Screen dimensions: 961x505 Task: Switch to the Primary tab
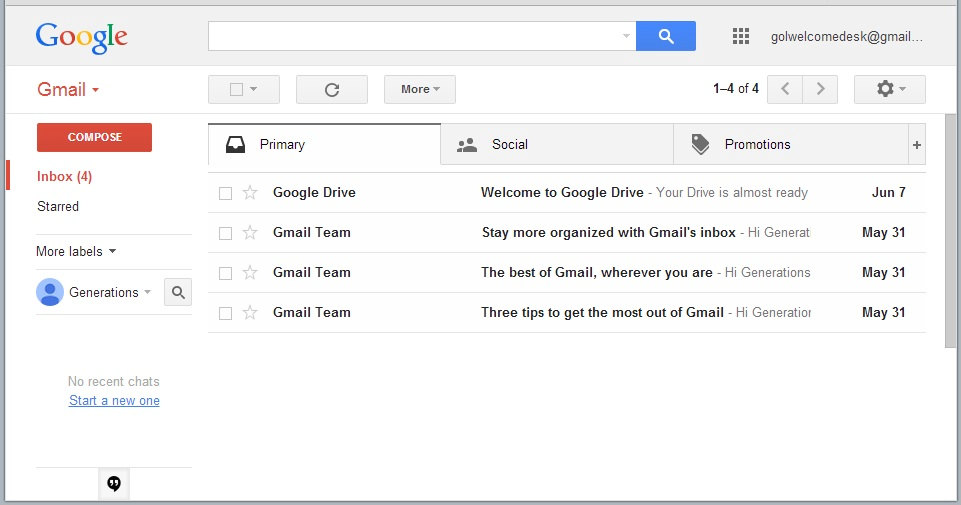(x=324, y=145)
